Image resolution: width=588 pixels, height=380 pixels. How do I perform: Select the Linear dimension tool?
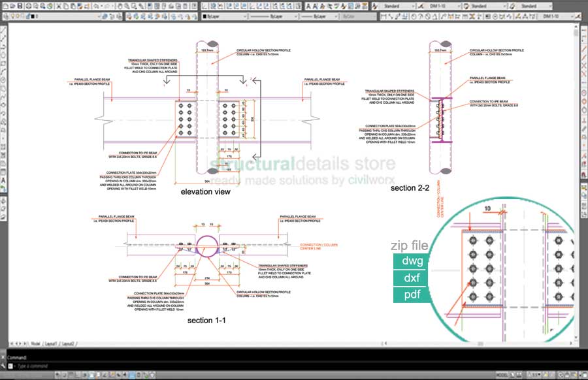tap(384, 16)
